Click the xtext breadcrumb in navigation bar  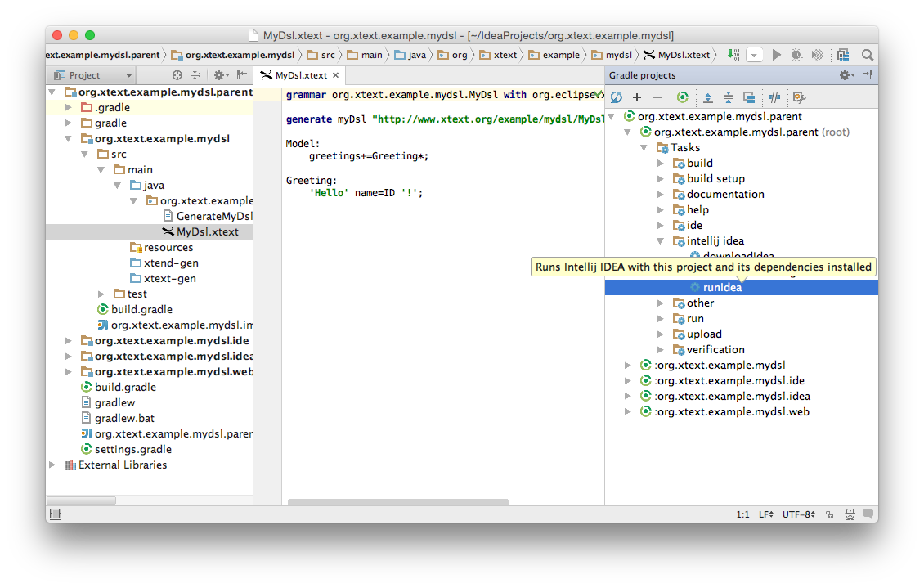coord(498,55)
